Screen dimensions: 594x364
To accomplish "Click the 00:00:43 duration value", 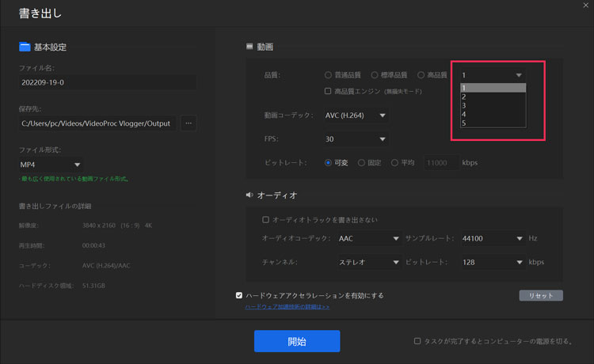I will (93, 245).
